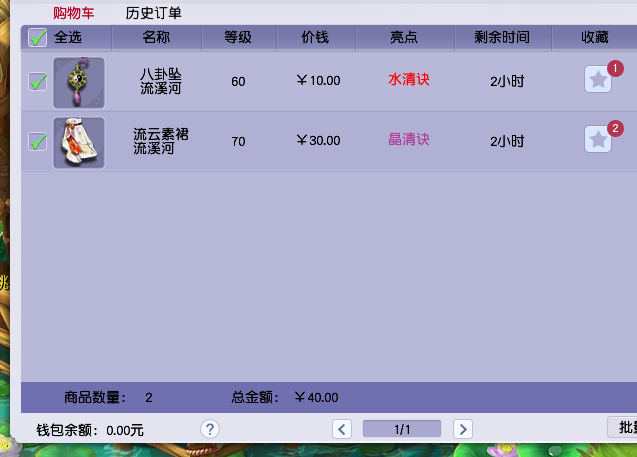Image resolution: width=637 pixels, height=457 pixels.
Task: Sort by the 等级 column header
Action: pyautogui.click(x=238, y=38)
